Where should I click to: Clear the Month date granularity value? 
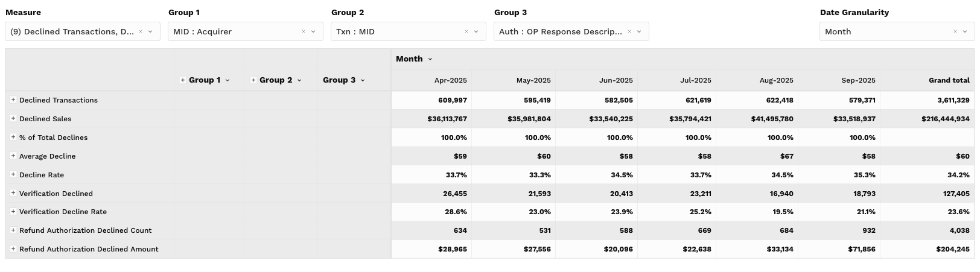[955, 31]
